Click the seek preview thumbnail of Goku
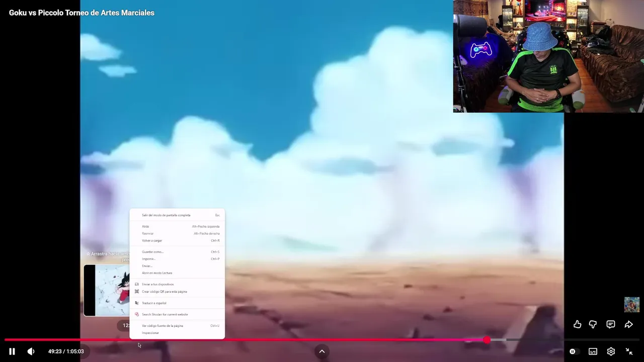The height and width of the screenshot is (362, 644). 107,291
